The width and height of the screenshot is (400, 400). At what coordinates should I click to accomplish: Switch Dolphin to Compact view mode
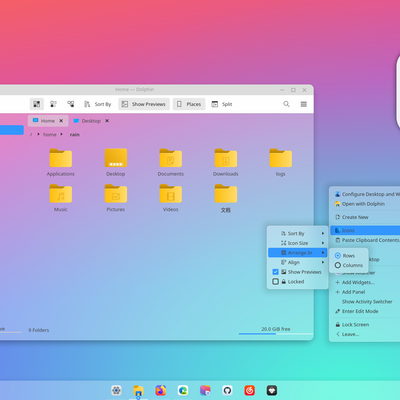(x=53, y=104)
